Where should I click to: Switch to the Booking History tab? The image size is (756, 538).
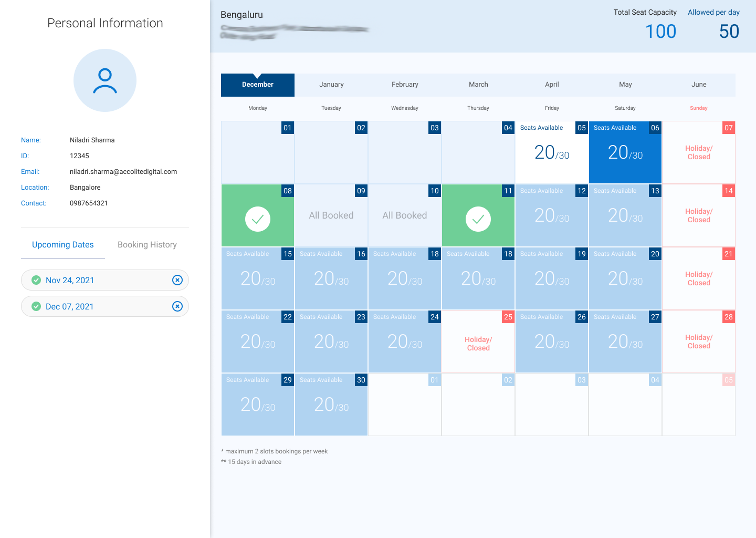tap(147, 245)
